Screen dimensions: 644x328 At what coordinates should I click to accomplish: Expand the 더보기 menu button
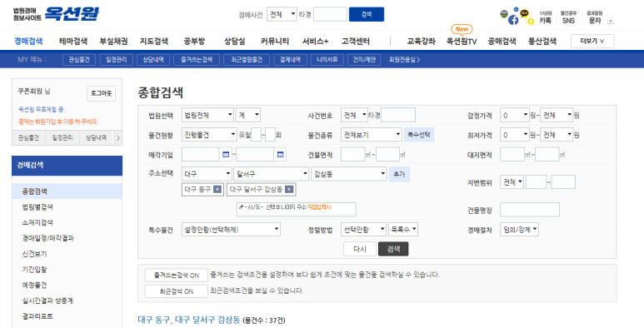592,41
